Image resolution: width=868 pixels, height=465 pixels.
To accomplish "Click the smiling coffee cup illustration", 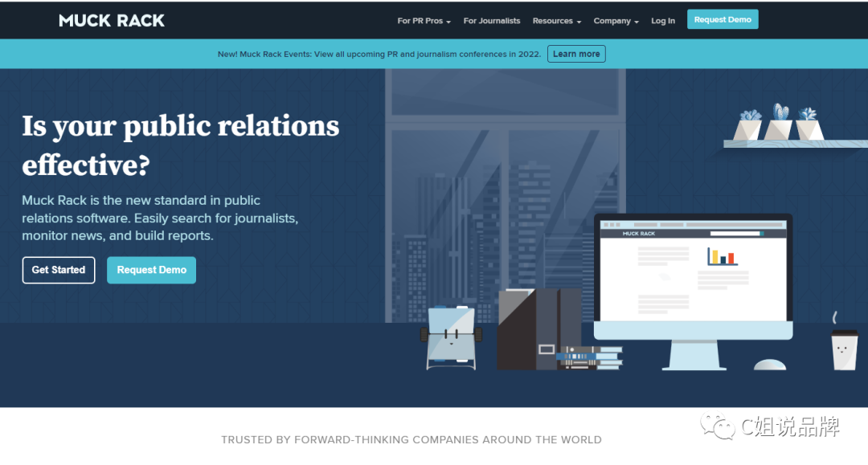I will click(845, 349).
